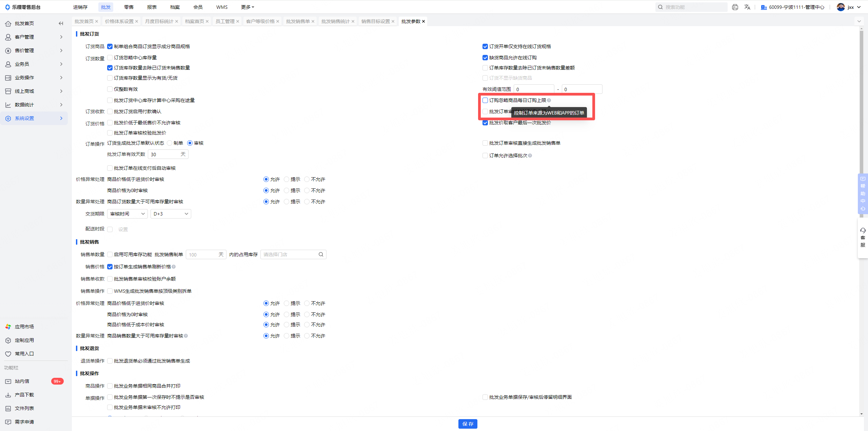Enable 订购忽略商品每日订购上限 checkbox

click(x=485, y=100)
